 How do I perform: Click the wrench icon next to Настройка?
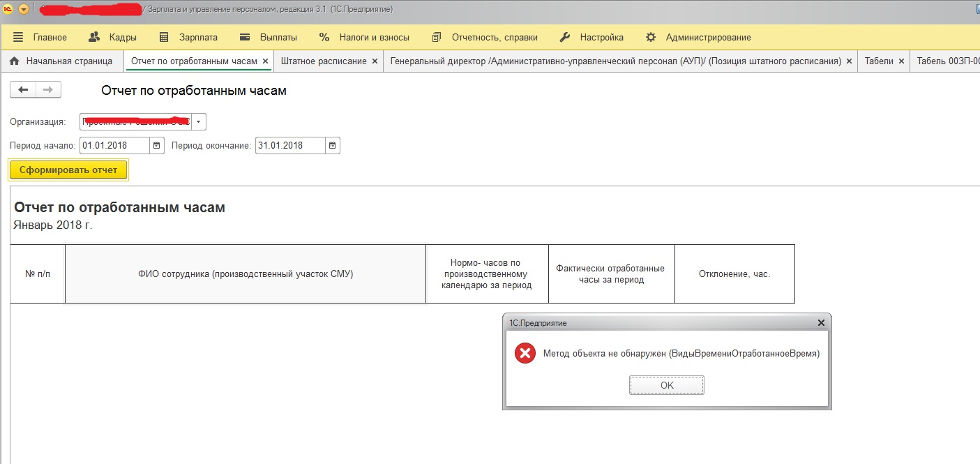tap(566, 37)
